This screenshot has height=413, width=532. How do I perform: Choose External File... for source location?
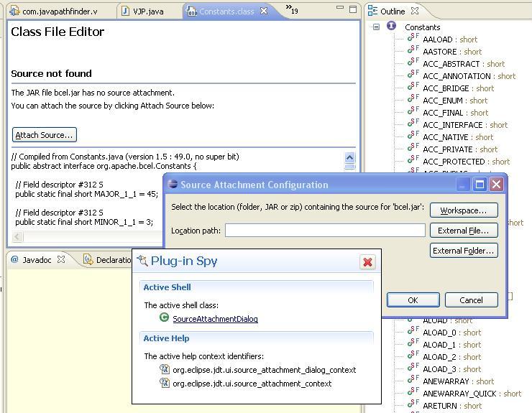pos(464,231)
